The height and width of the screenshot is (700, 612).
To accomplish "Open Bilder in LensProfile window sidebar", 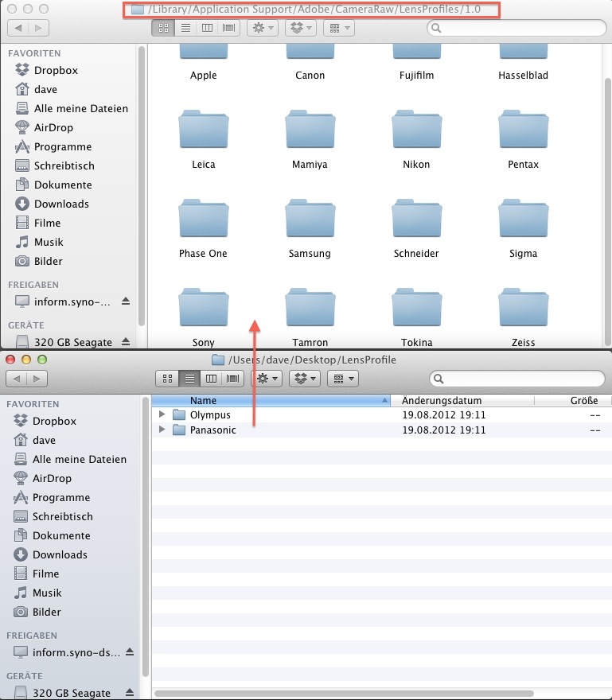I will (37, 612).
